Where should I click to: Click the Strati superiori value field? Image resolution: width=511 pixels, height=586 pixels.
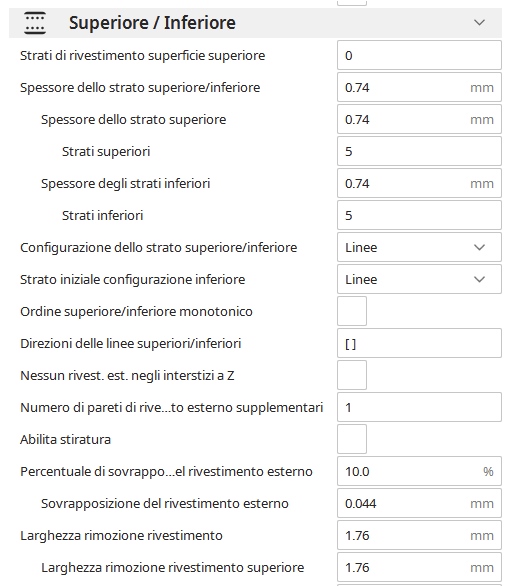419,151
